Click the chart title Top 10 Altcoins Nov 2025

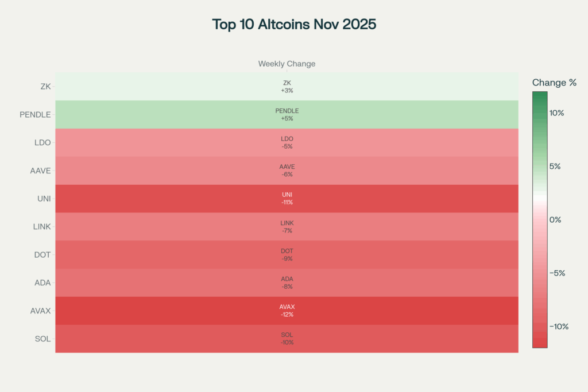(294, 25)
